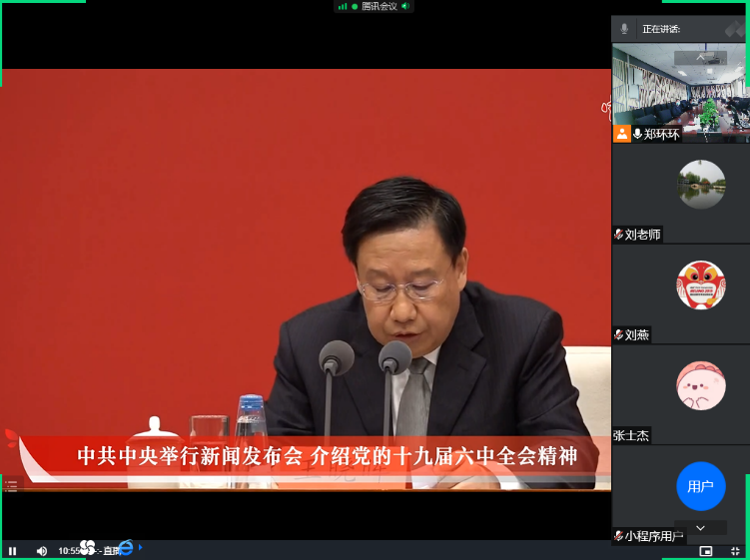Click the green speaker icon beside 腾讯会议
This screenshot has width=750, height=560.
tap(406, 6)
